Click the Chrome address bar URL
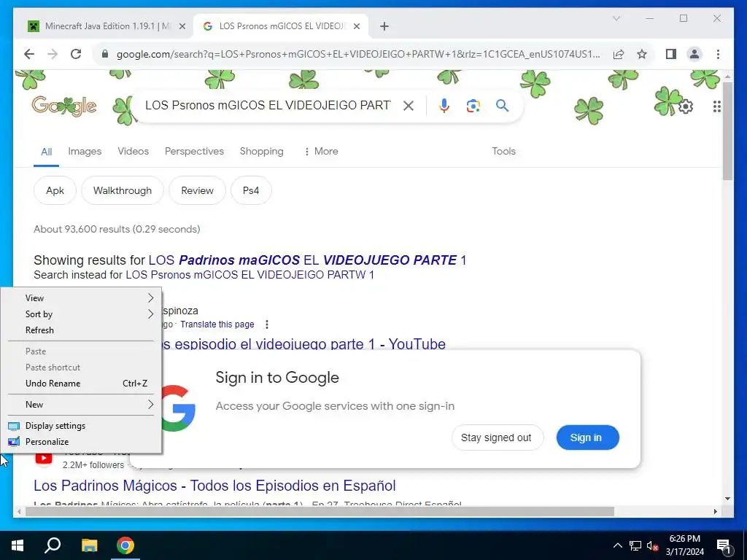The image size is (747, 560). [x=358, y=54]
